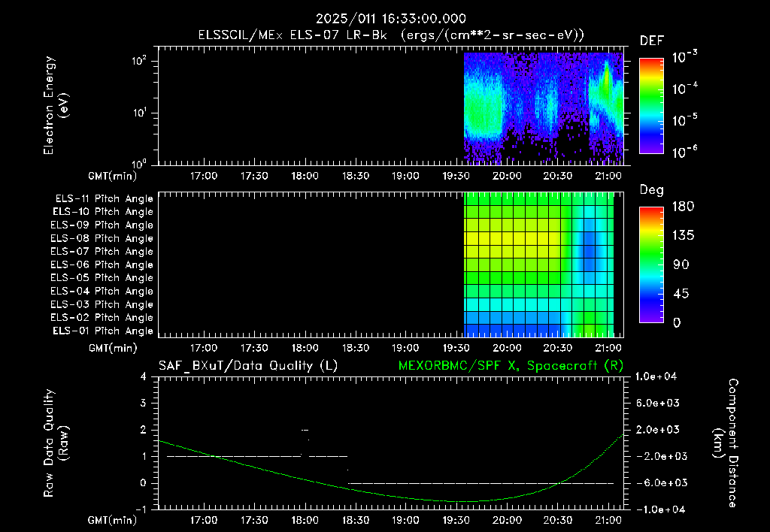Select the ELS-05 Pitch Angle row label
Image resolution: width=770 pixels, height=532 pixels.
[x=102, y=278]
